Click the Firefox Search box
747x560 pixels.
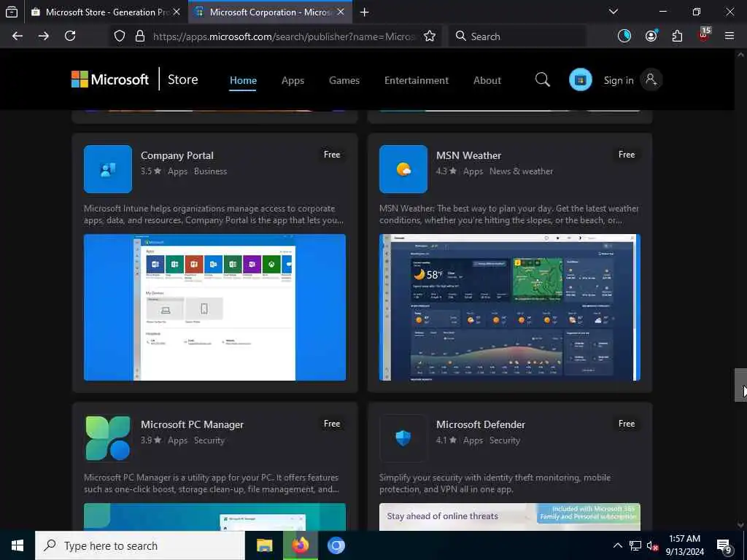click(x=517, y=36)
